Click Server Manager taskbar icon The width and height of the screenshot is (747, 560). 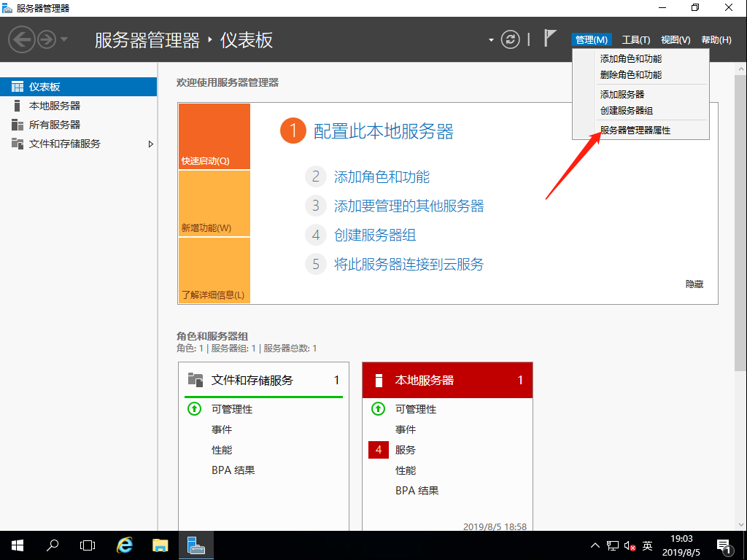pos(196,545)
